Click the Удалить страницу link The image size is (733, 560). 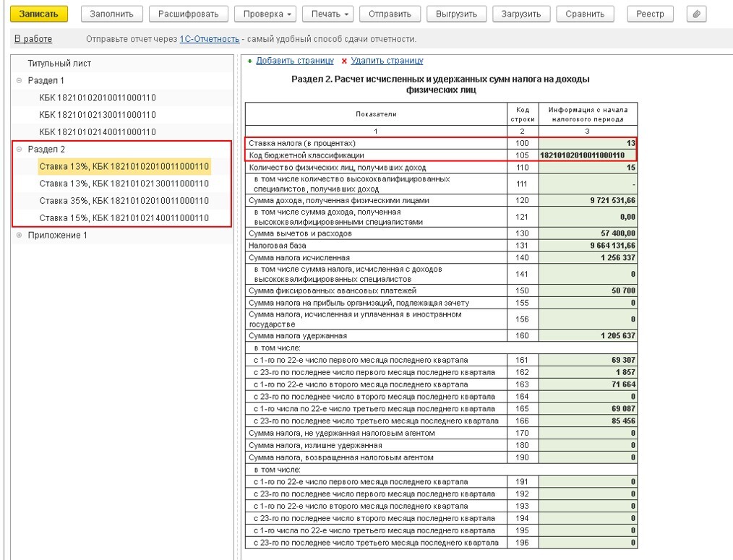[x=387, y=61]
